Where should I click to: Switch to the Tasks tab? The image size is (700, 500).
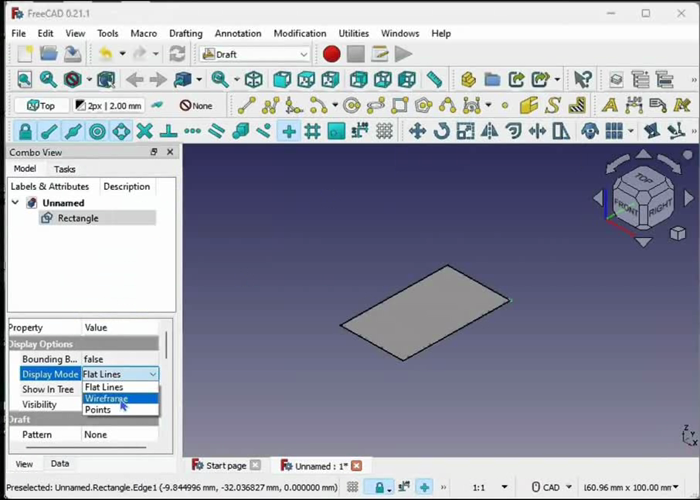(x=65, y=169)
